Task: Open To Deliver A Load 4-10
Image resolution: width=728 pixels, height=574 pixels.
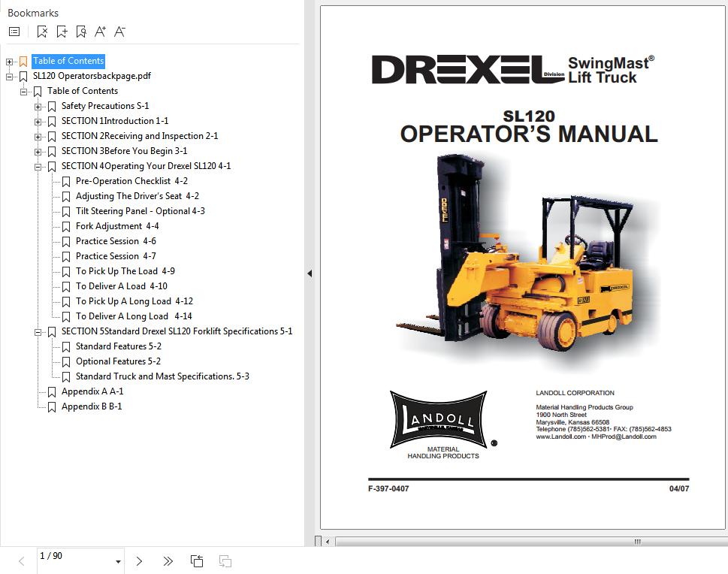Action: [x=122, y=286]
